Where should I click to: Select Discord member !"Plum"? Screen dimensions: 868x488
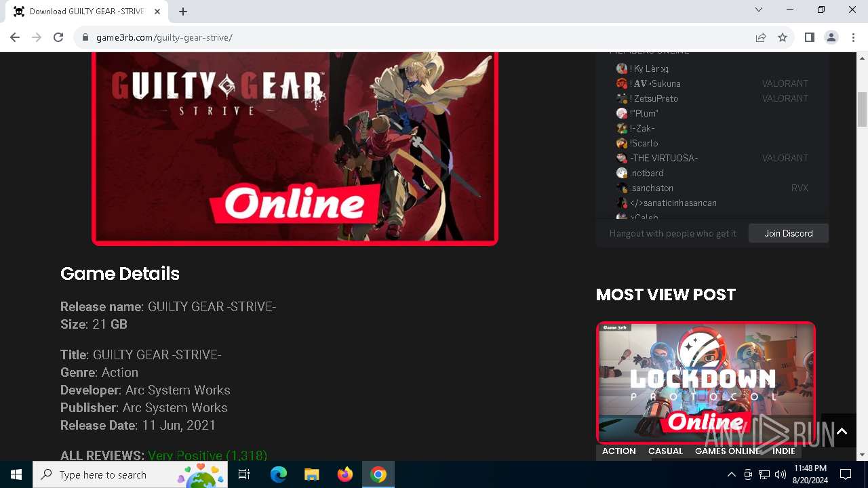tap(637, 113)
